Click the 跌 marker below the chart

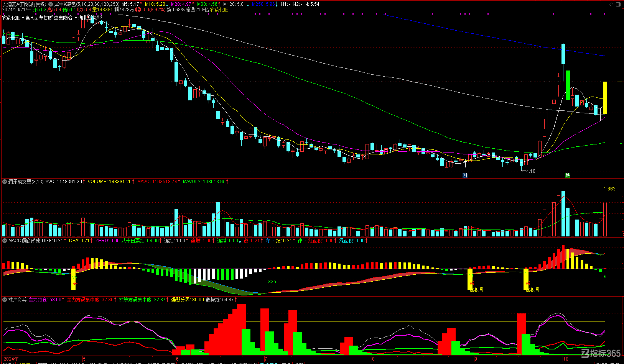point(567,175)
